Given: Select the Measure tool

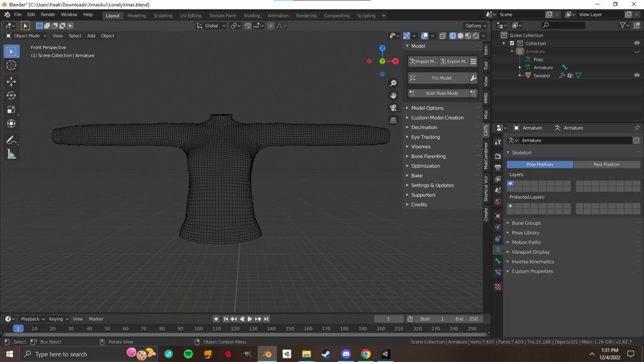Looking at the screenshot, I should [x=11, y=155].
